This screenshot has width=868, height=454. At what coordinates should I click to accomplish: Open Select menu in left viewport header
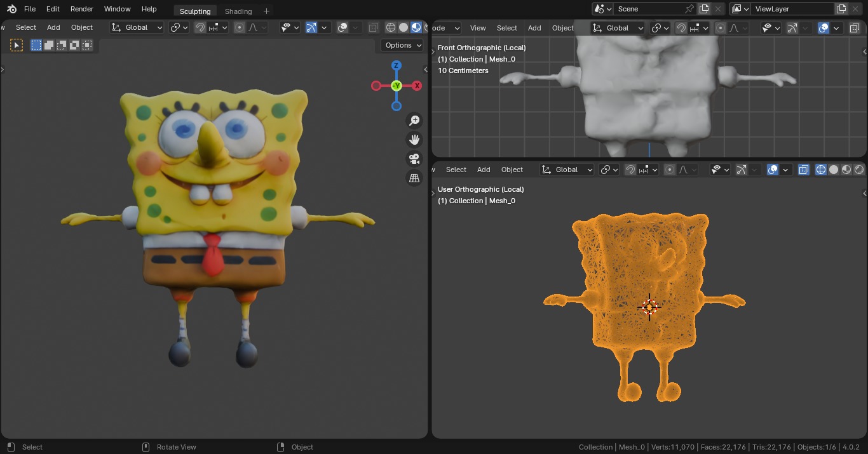pos(26,27)
